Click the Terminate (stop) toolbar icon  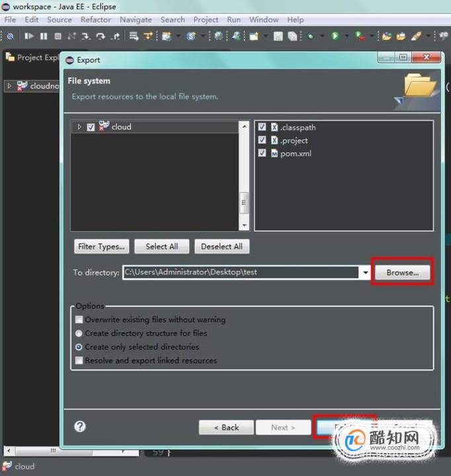tap(58, 36)
